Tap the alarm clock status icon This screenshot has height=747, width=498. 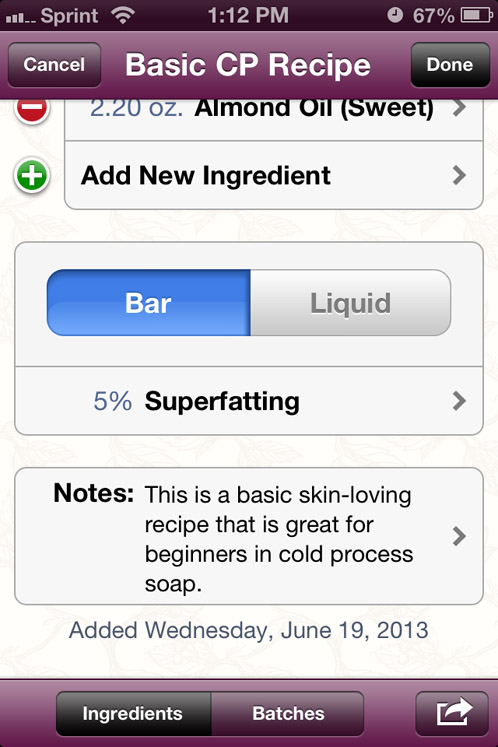395,15
